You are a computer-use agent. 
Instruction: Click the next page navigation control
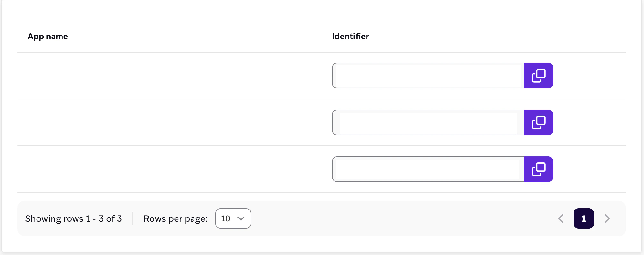607,218
